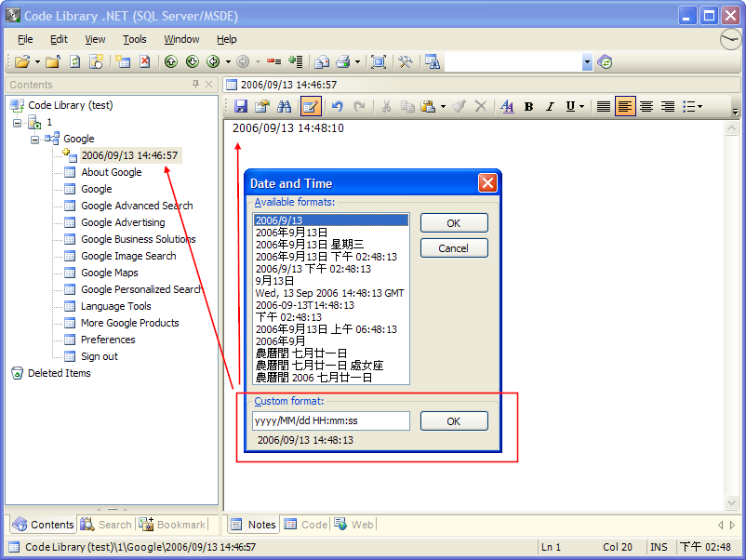Collapse the Google folder node

click(x=34, y=140)
